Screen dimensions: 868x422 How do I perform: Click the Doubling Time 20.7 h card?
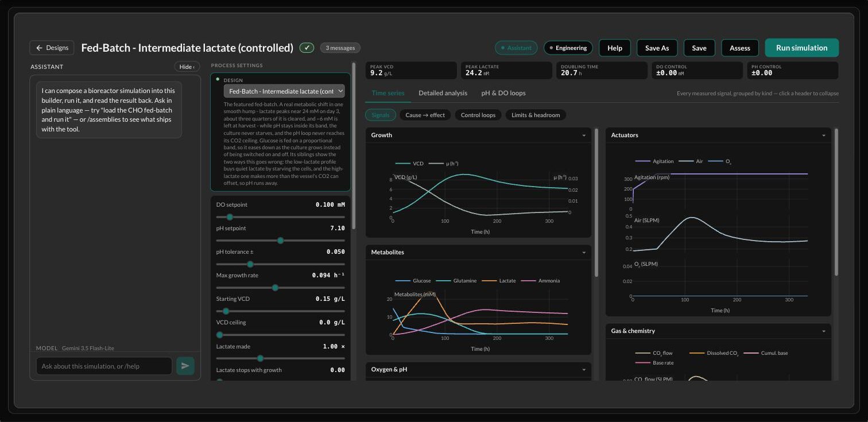pyautogui.click(x=602, y=71)
